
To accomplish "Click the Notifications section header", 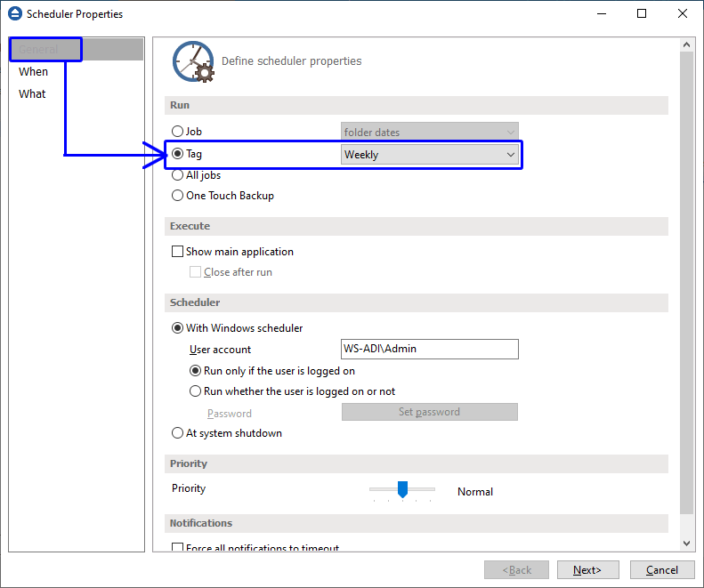I will [x=417, y=523].
